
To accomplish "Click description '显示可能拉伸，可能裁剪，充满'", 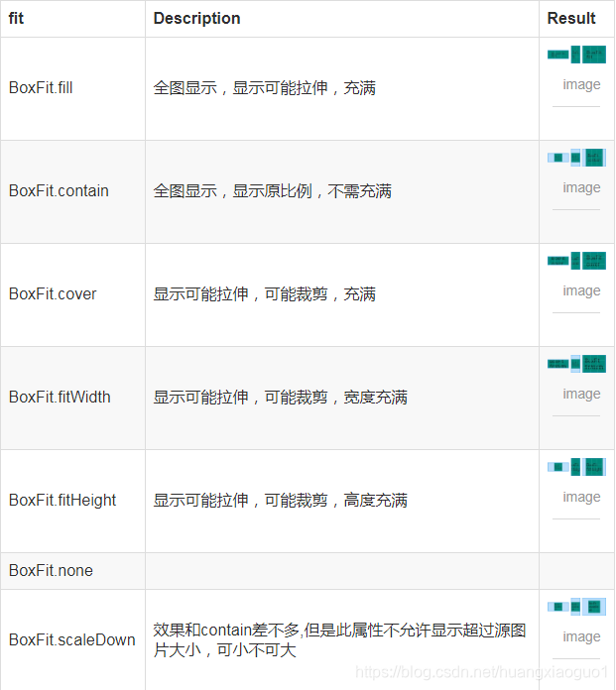I will click(264, 294).
